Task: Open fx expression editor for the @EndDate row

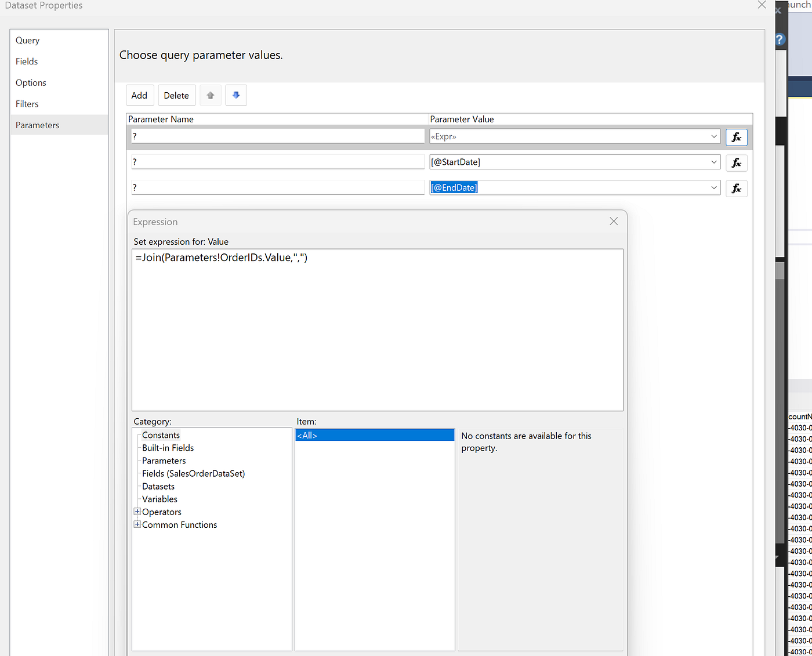Action: [737, 189]
